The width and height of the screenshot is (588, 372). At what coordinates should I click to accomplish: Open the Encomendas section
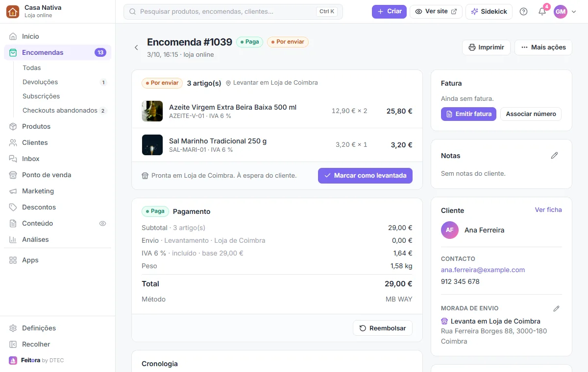pyautogui.click(x=57, y=52)
